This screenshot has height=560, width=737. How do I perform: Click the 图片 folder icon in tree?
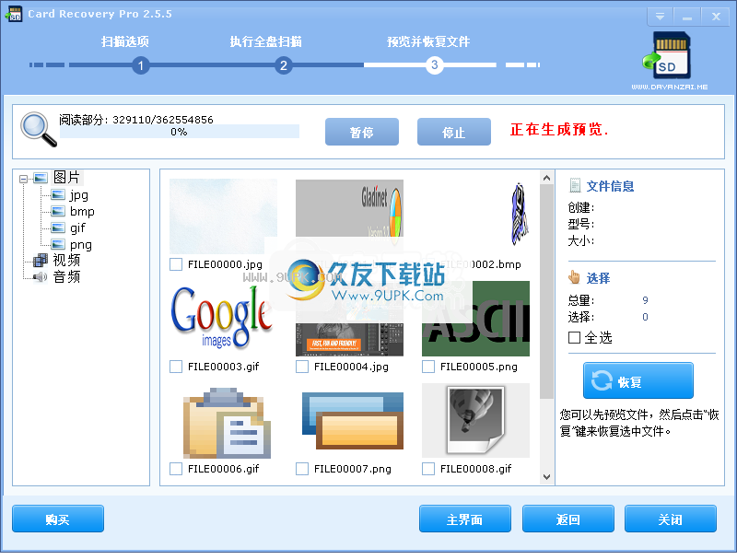tap(41, 178)
